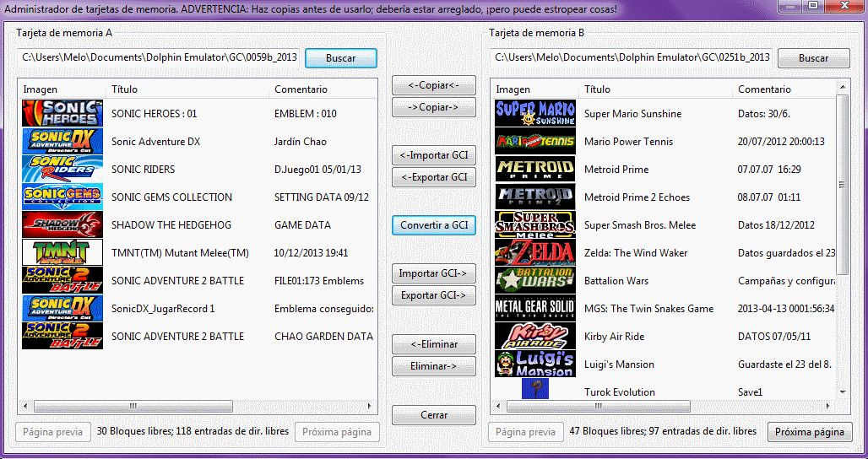Click right arrow of card A horizontal scrollbar

click(371, 406)
